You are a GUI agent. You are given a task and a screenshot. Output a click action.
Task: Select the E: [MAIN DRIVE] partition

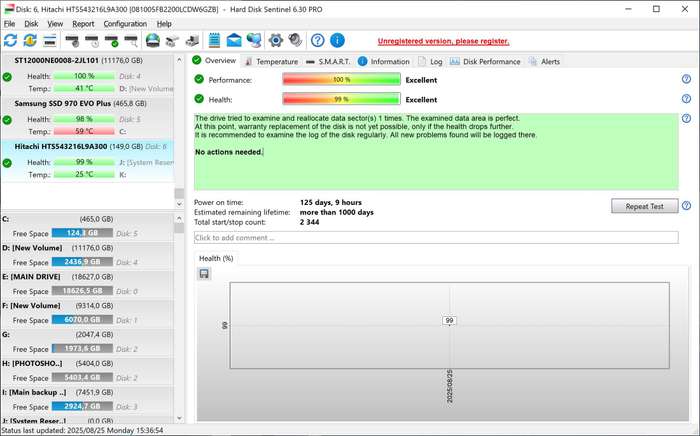point(87,285)
